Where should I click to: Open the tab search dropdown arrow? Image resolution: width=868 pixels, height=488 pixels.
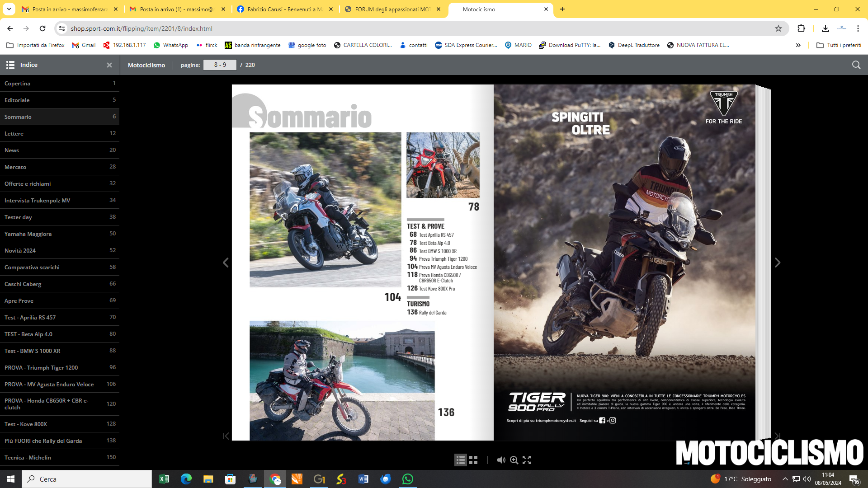9,9
